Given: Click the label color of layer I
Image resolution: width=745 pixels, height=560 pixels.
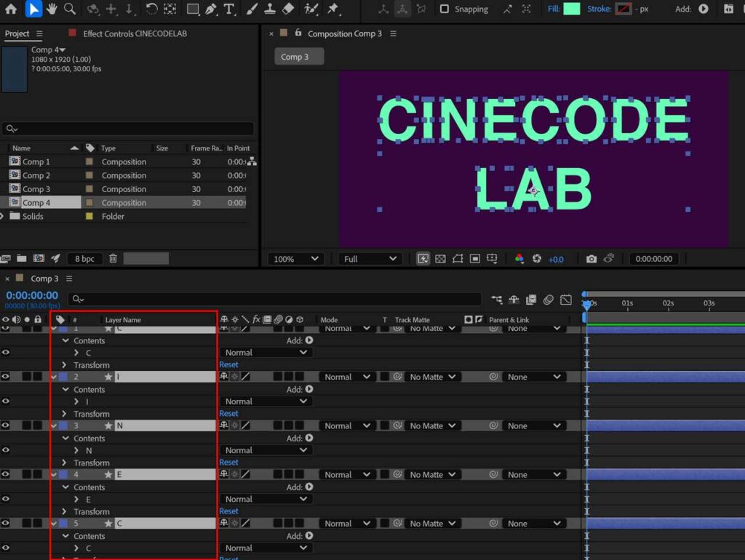Looking at the screenshot, I should point(63,377).
